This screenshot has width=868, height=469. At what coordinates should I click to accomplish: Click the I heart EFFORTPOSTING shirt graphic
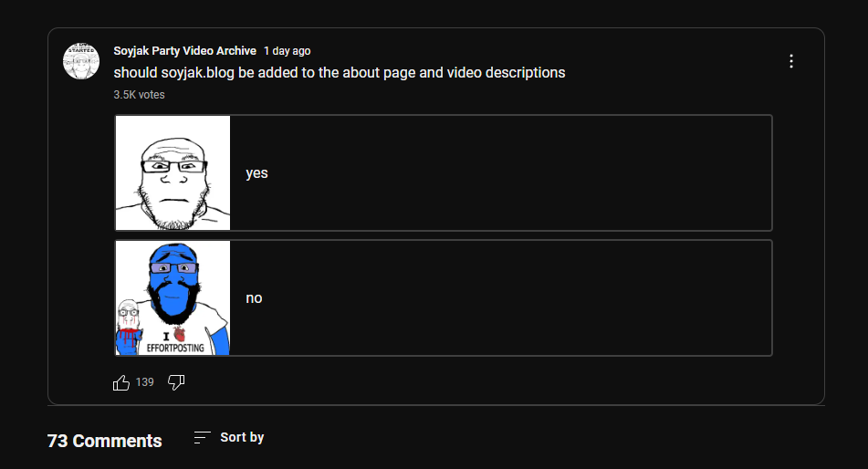coord(175,341)
